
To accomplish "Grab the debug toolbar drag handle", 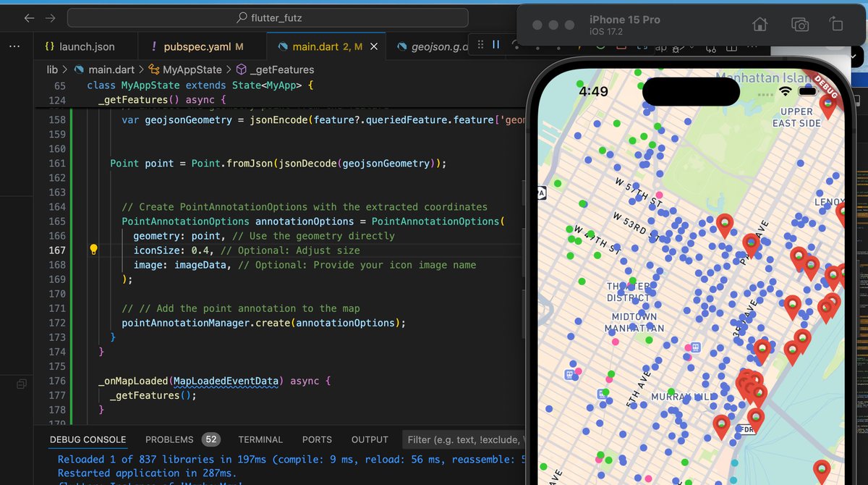I will click(x=480, y=45).
